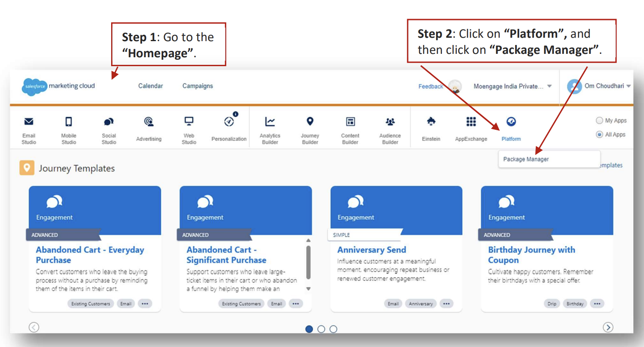Open Journey Builder icon
This screenshot has width=644, height=347.
point(310,122)
